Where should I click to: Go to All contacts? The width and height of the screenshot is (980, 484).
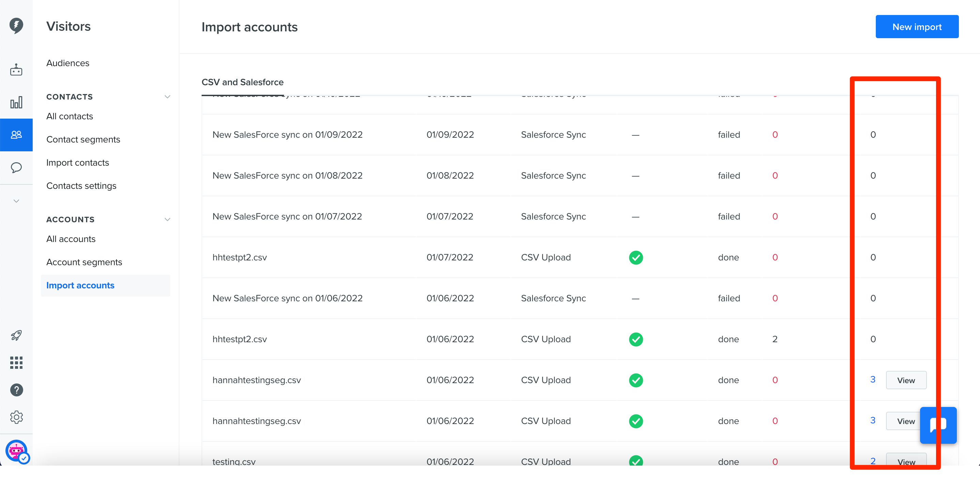pos(69,116)
